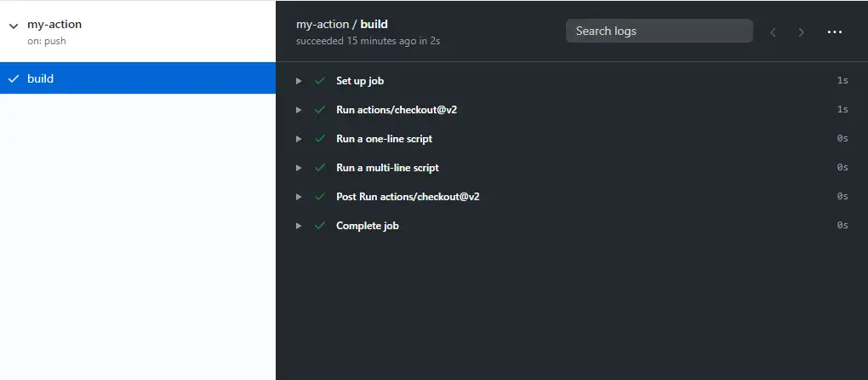This screenshot has height=380, width=868.
Task: Click the checkmark beside Complete job
Action: (x=320, y=226)
